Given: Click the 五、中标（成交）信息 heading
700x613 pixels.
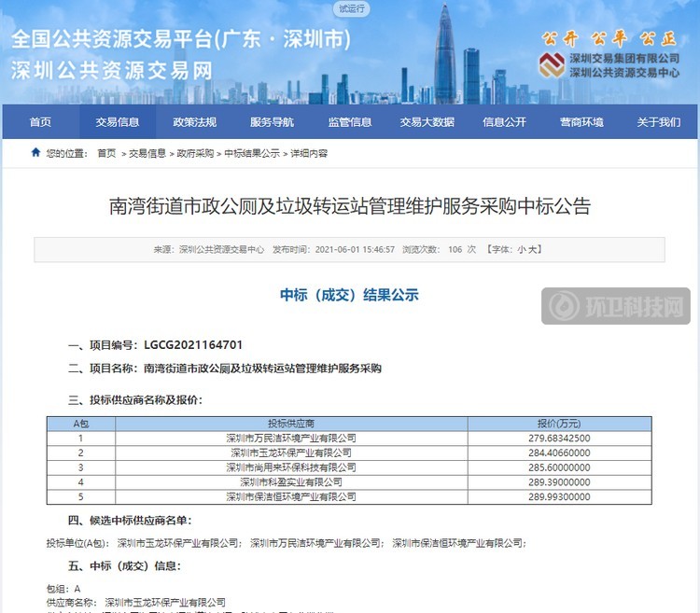Looking at the screenshot, I should [124, 566].
